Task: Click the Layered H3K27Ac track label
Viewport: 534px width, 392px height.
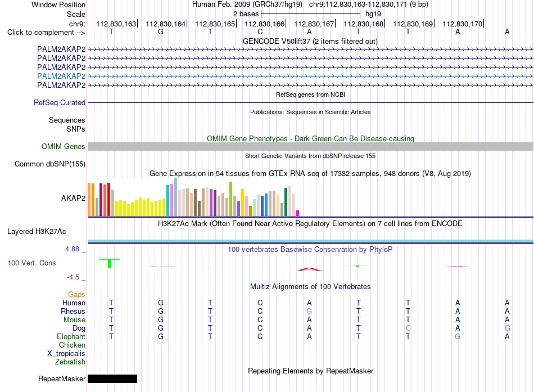Action: pos(37,232)
